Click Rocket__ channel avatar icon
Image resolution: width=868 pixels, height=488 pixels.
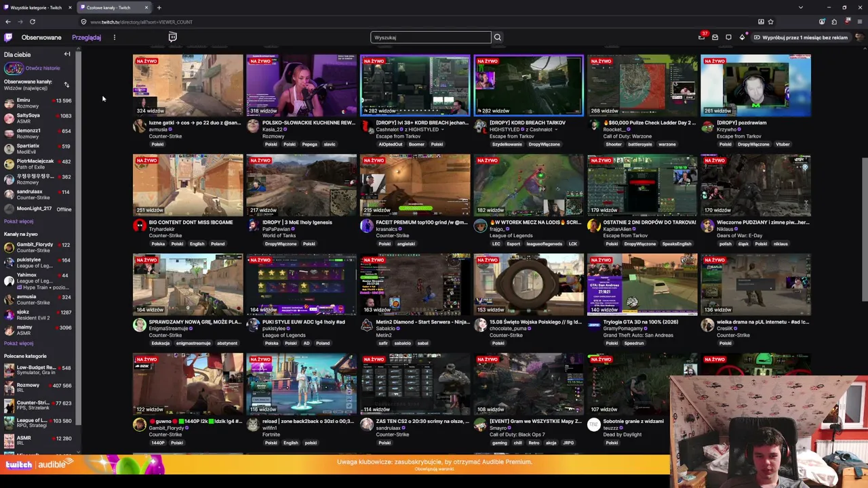tap(594, 127)
